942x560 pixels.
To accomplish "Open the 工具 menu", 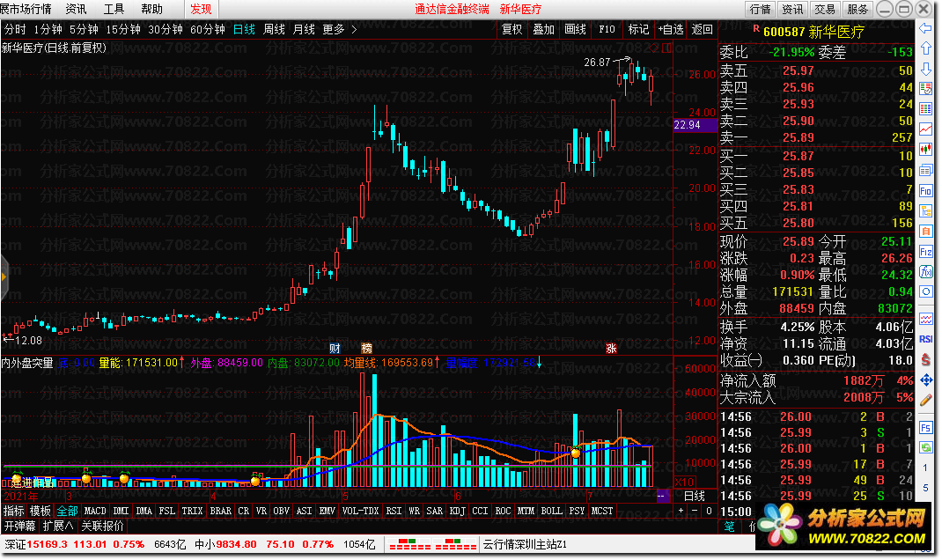I will coord(114,9).
